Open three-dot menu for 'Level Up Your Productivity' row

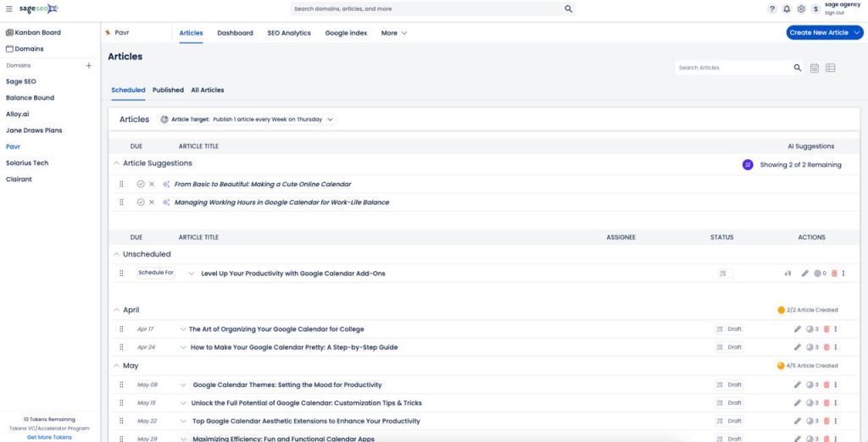[843, 273]
